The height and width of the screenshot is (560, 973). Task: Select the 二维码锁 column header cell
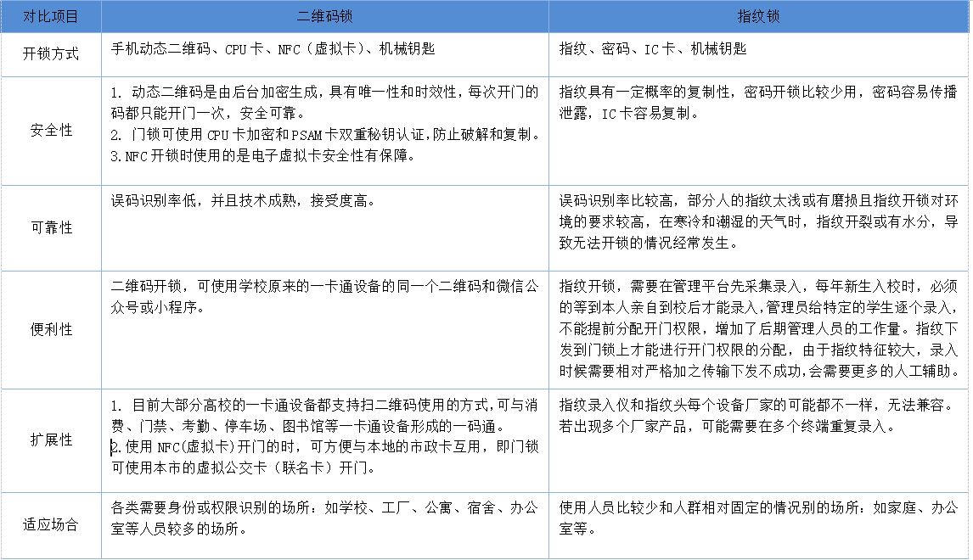point(325,16)
